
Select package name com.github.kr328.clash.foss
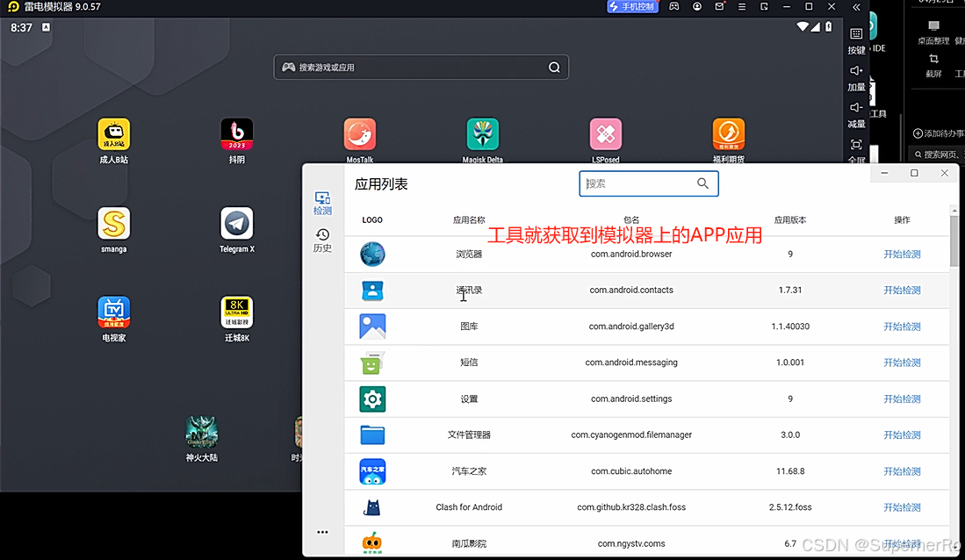[x=631, y=507]
